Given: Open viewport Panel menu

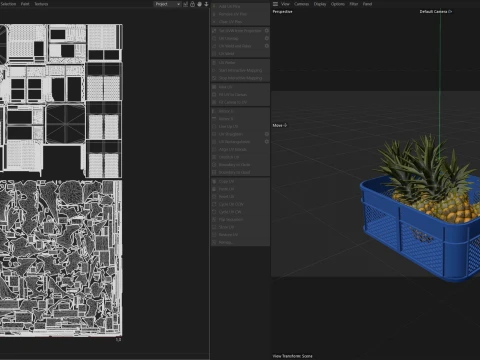Looking at the screenshot, I should click(x=367, y=4).
